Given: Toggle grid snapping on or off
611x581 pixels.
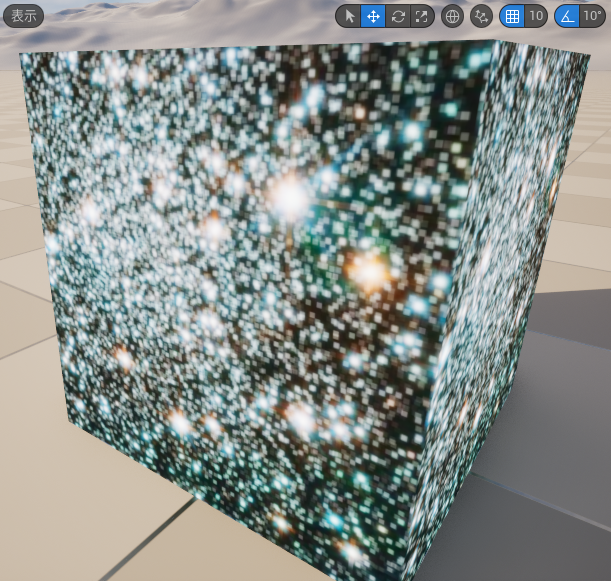Looking at the screenshot, I should tap(512, 16).
